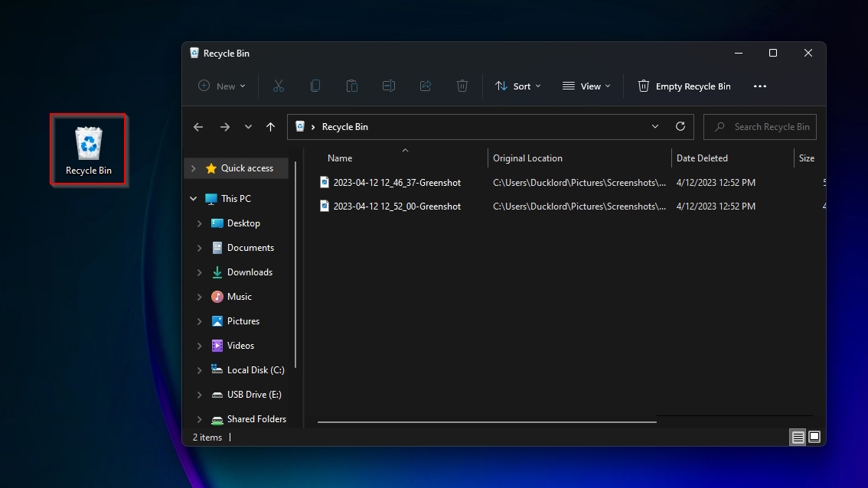
Task: Open the Sort dropdown
Action: pyautogui.click(x=519, y=86)
